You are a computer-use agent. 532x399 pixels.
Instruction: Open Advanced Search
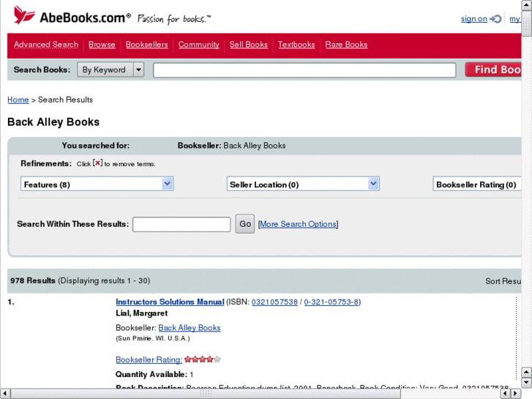46,45
